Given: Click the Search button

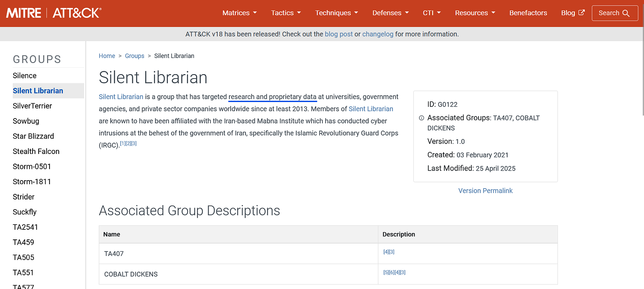Looking at the screenshot, I should (615, 13).
